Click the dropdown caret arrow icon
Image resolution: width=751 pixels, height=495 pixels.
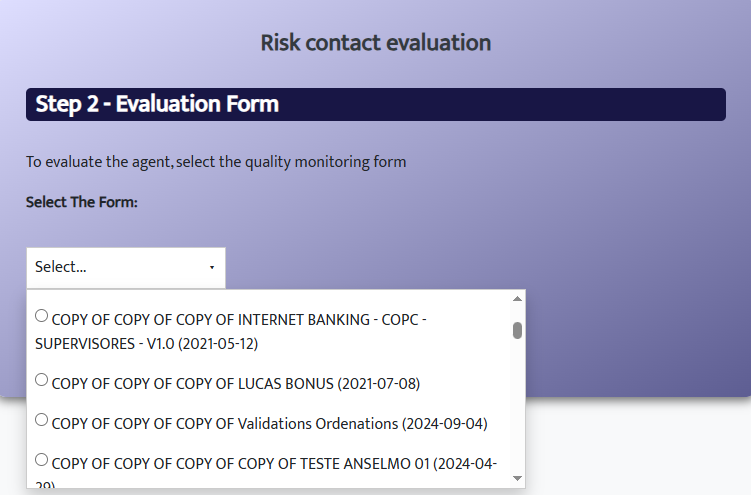pyautogui.click(x=211, y=268)
